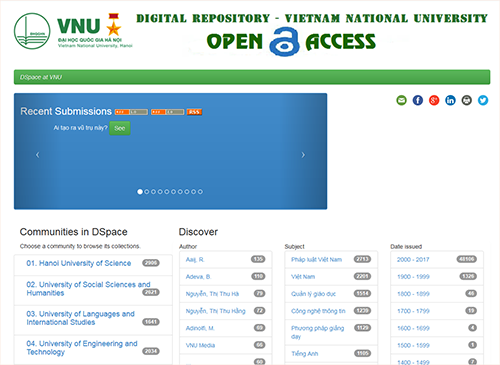This screenshot has height=365, width=500.
Task: Click the slide title Ai tạo ra vũ trụ này?
Action: pyautogui.click(x=80, y=128)
